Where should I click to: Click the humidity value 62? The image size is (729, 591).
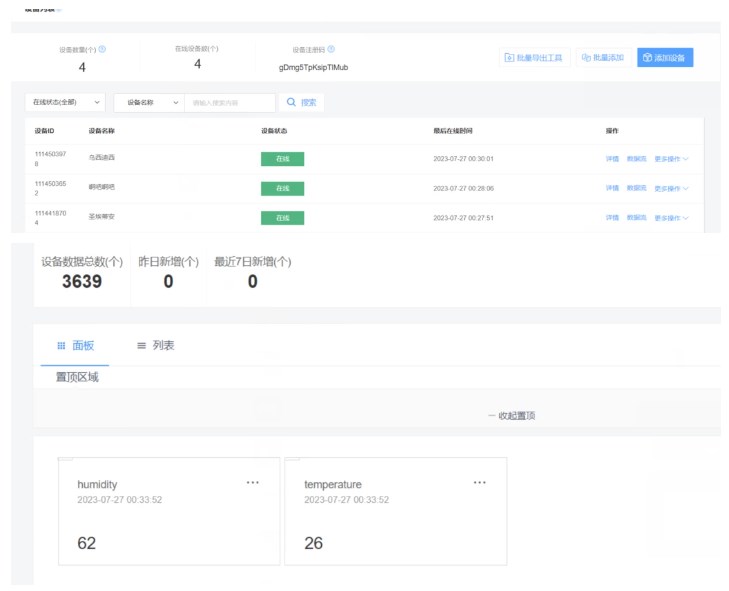(x=86, y=543)
